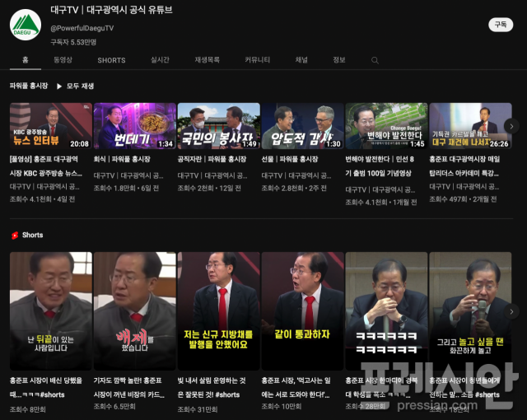Click the Daegu channel avatar logo
This screenshot has height=420, width=527.
(x=26, y=25)
